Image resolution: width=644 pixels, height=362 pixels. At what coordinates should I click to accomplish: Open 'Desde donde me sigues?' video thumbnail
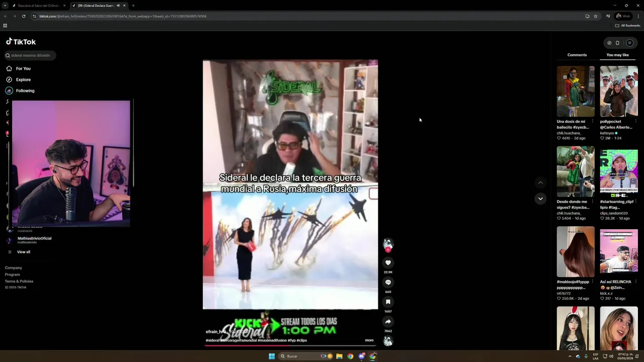click(x=576, y=171)
